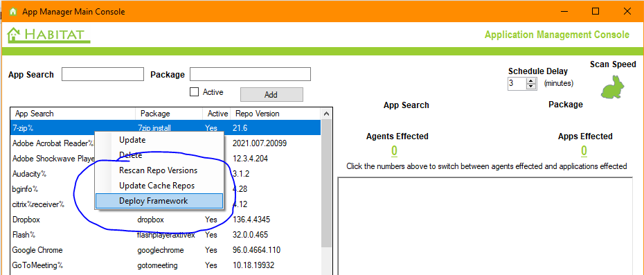Select the Dropbox app row

[x=166, y=220]
